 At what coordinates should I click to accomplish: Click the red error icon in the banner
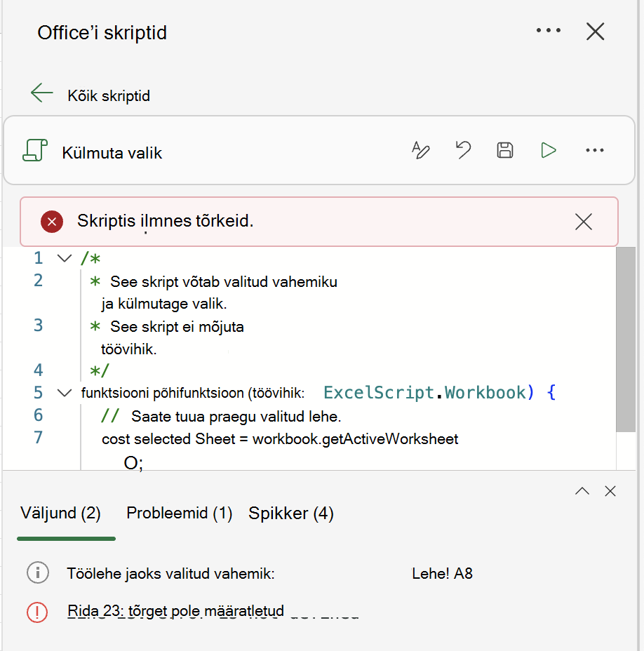pos(52,222)
